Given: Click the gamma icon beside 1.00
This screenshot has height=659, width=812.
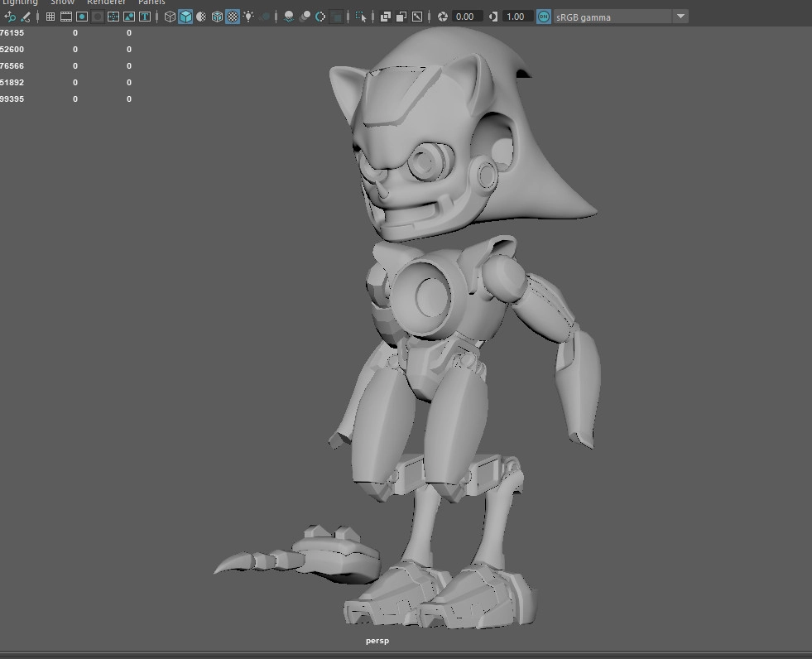Looking at the screenshot, I should 494,17.
